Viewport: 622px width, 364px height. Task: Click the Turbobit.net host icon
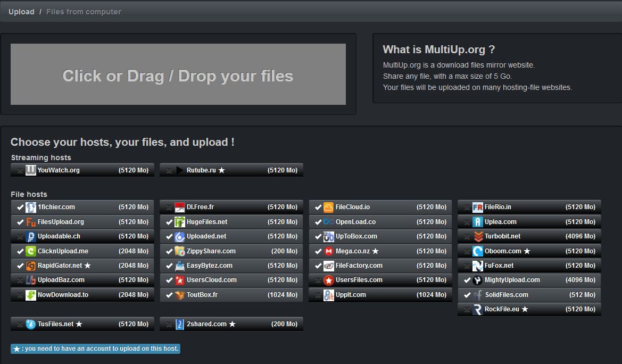click(477, 236)
